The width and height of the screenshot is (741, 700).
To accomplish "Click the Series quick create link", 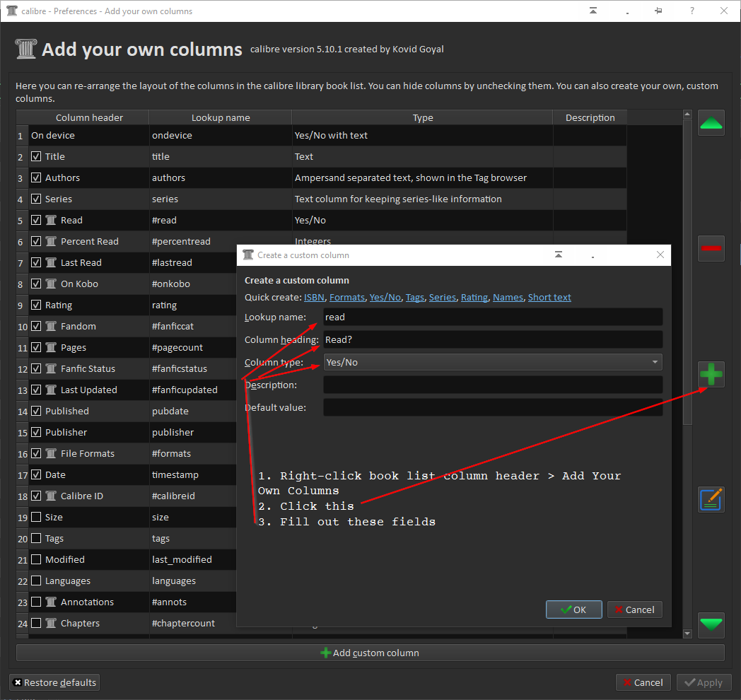I will pyautogui.click(x=443, y=297).
